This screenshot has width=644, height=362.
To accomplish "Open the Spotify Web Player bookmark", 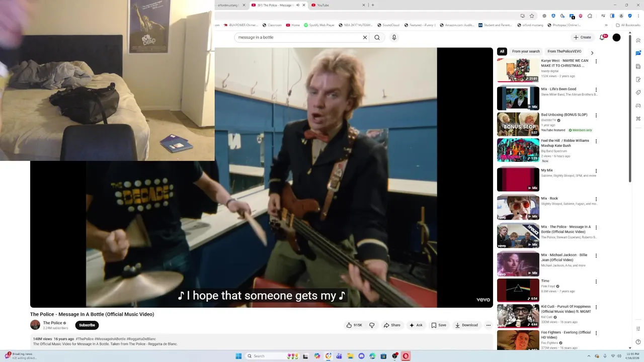I will click(318, 25).
